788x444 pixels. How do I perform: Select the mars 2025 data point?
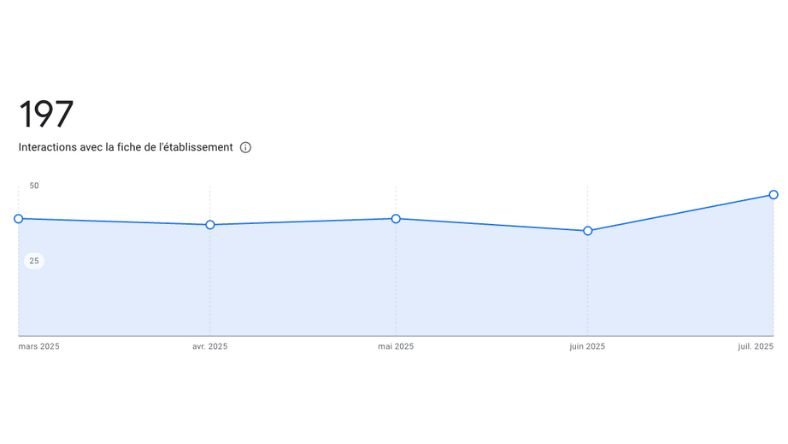[x=18, y=219]
